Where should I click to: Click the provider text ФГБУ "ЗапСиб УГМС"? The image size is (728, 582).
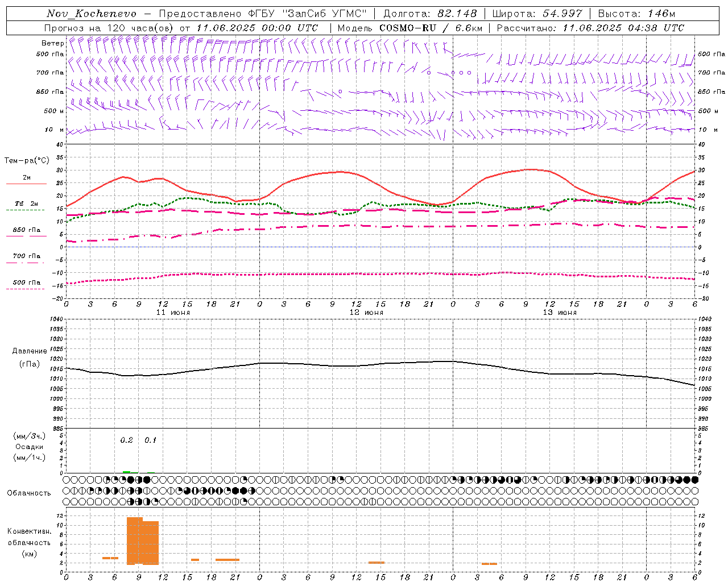[308, 14]
